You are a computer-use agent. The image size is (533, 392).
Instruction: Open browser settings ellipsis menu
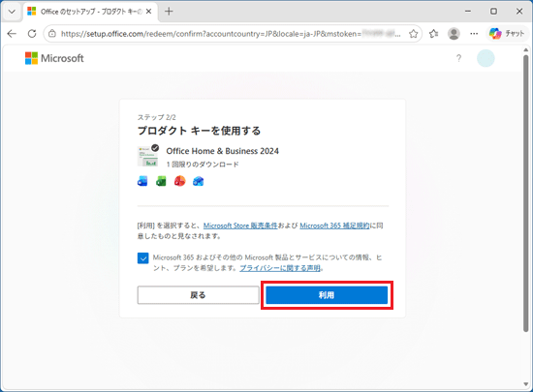click(474, 34)
